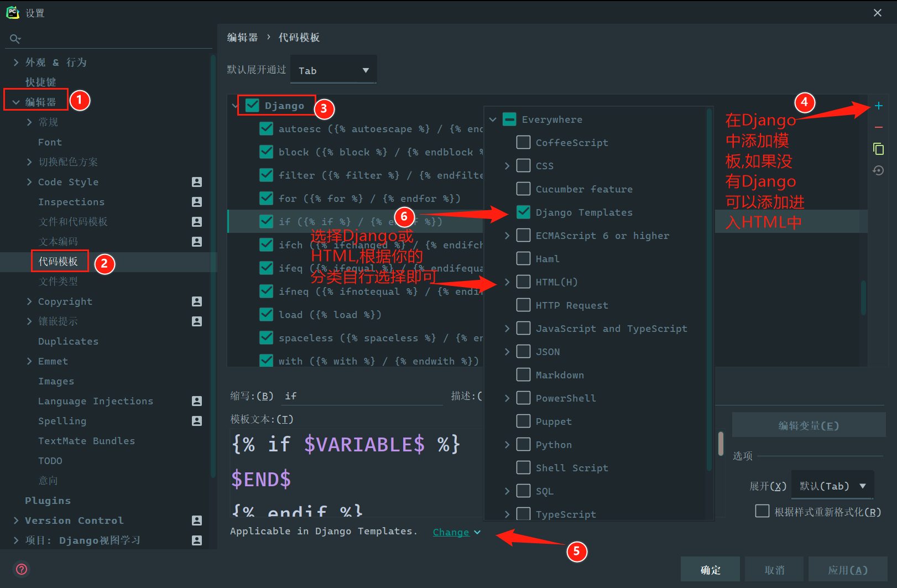Enable 根据样式重新格式化 checkbox
Image resolution: width=897 pixels, height=588 pixels.
tap(762, 511)
